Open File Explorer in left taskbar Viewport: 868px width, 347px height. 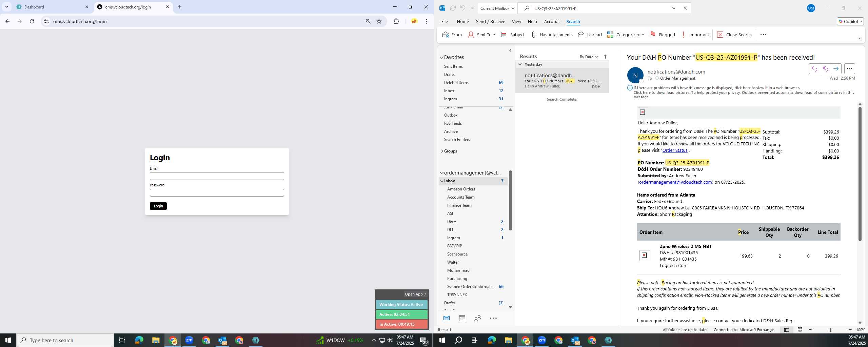[156, 340]
